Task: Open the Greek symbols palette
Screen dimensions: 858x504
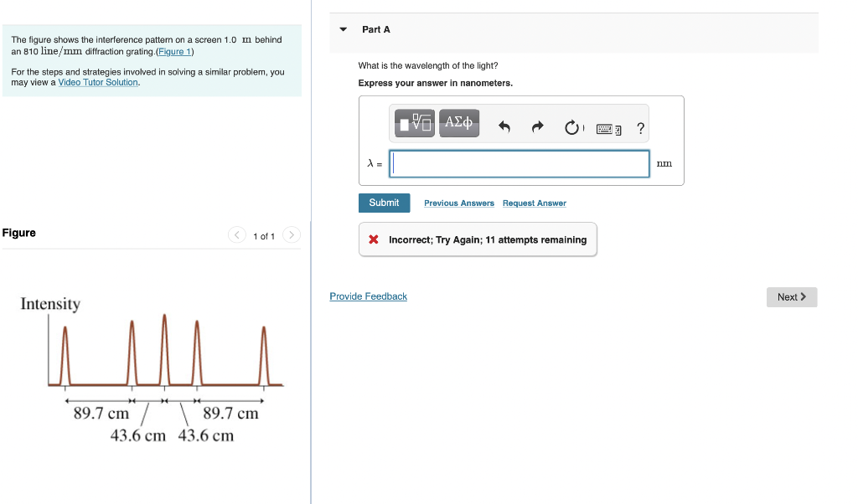Action: 459,121
